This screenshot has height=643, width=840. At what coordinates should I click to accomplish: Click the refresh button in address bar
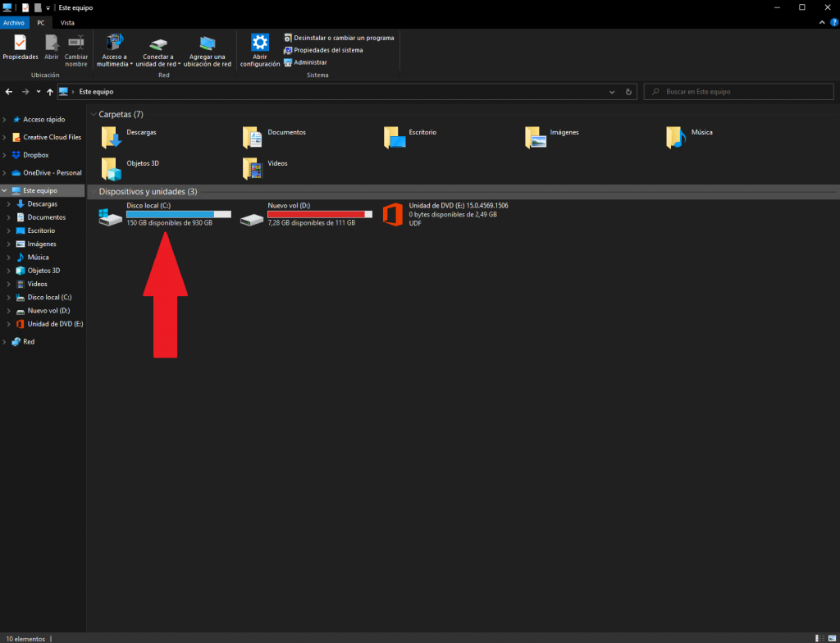coord(628,92)
